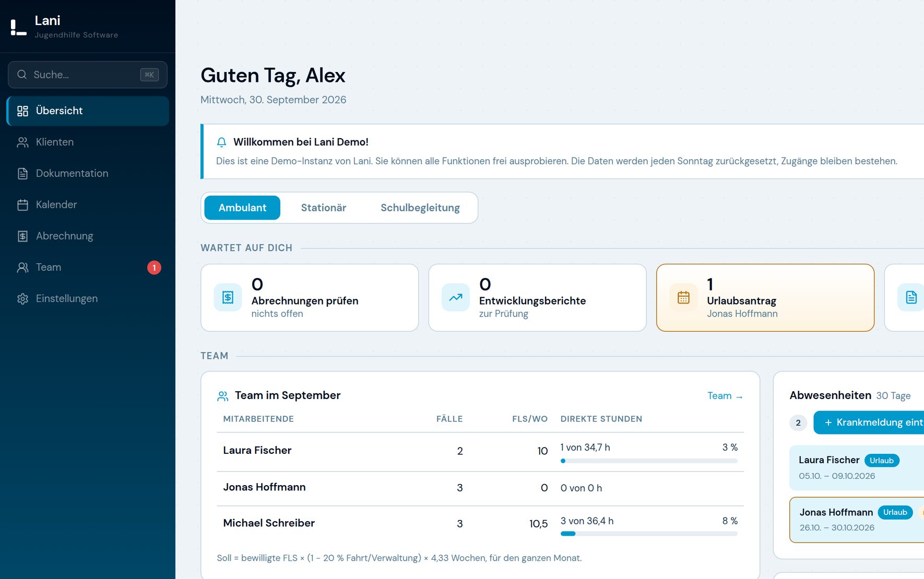
Task: Open the Entwicklungsberichte zur Prüfung card
Action: pyautogui.click(x=537, y=298)
